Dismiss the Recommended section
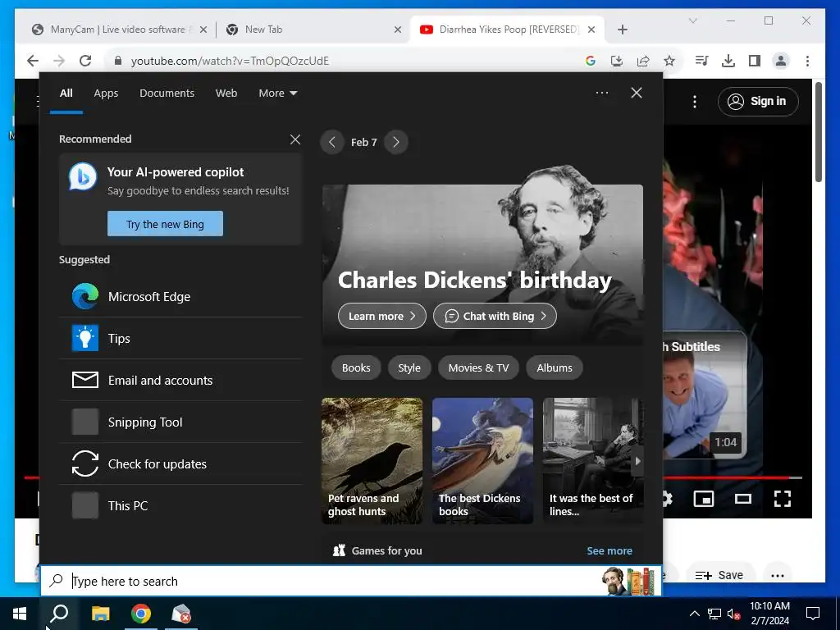The image size is (840, 630). [x=295, y=139]
